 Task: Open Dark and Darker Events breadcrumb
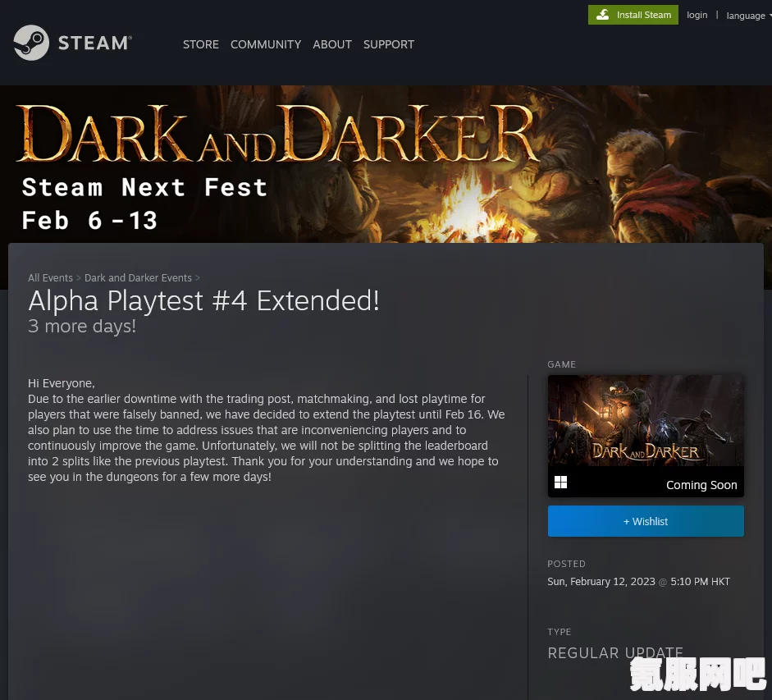coord(138,278)
